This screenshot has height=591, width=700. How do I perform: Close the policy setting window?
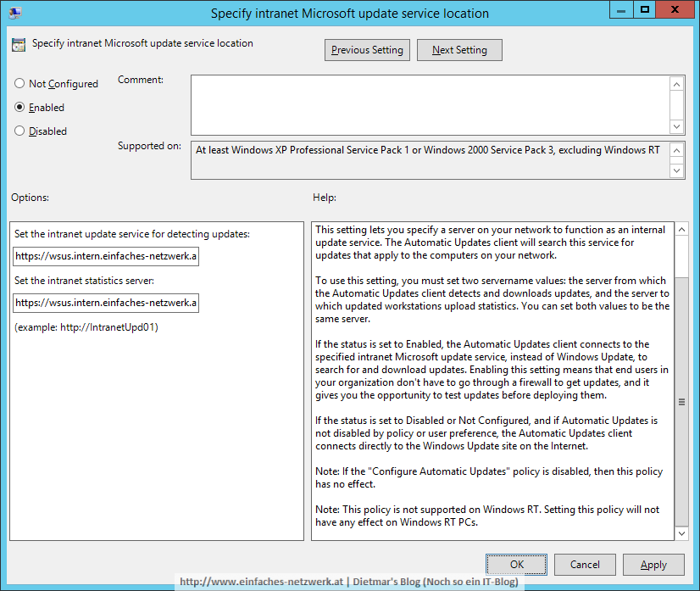click(x=675, y=10)
